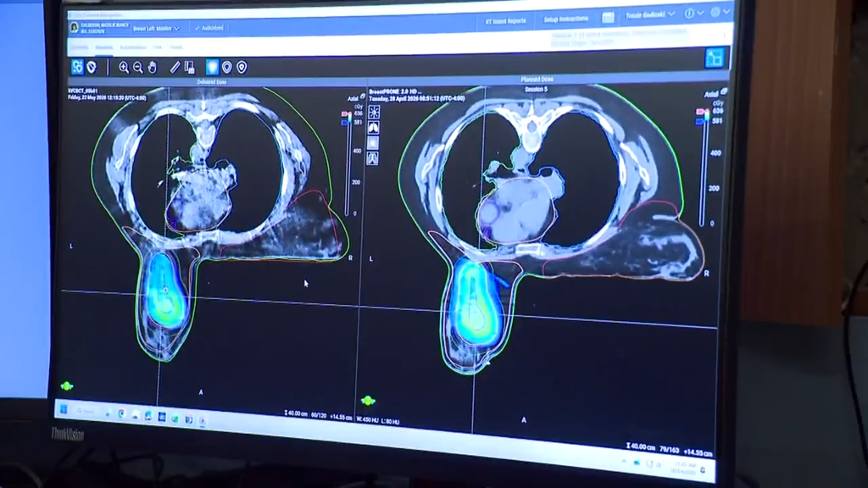Activate the hand pan tool
Image resolution: width=868 pixels, height=488 pixels.
click(153, 68)
